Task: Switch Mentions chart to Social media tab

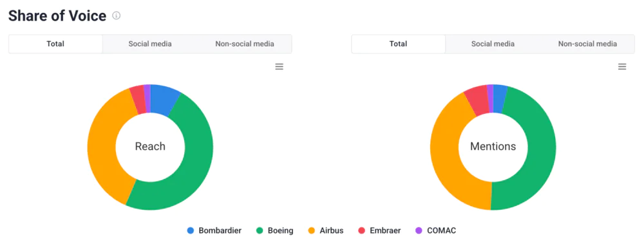Action: [x=493, y=44]
